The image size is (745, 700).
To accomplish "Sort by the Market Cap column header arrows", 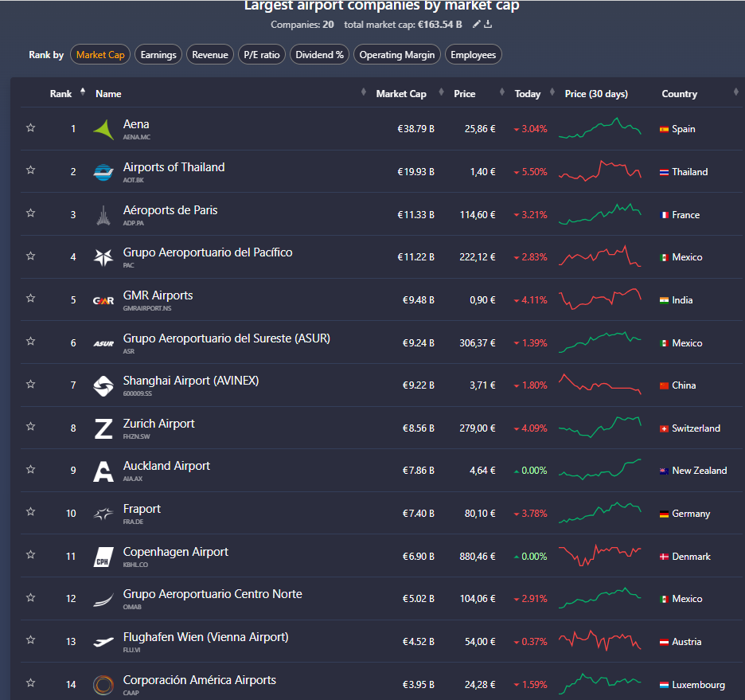I will click(442, 92).
